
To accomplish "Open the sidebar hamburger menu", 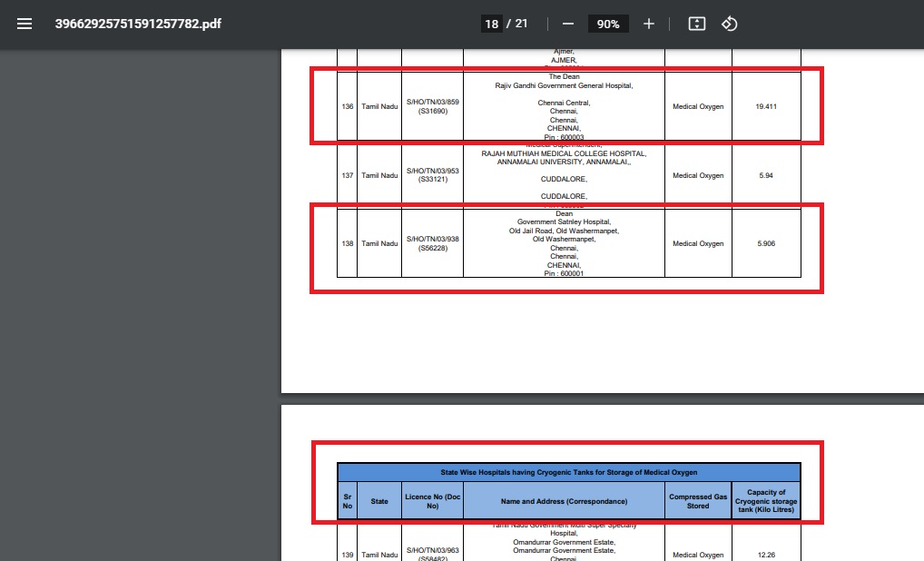I will click(x=25, y=24).
